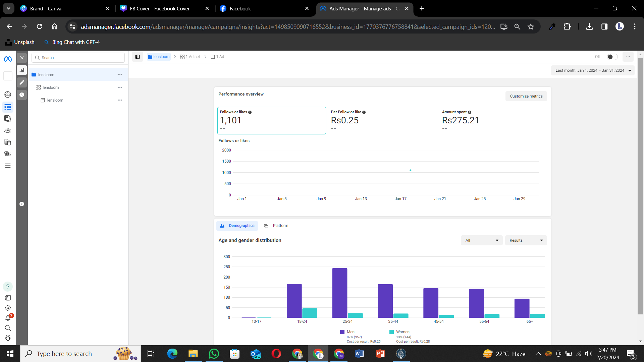Toggle the Men legend color swatch
Viewport: 644px width, 362px height.
pyautogui.click(x=342, y=332)
